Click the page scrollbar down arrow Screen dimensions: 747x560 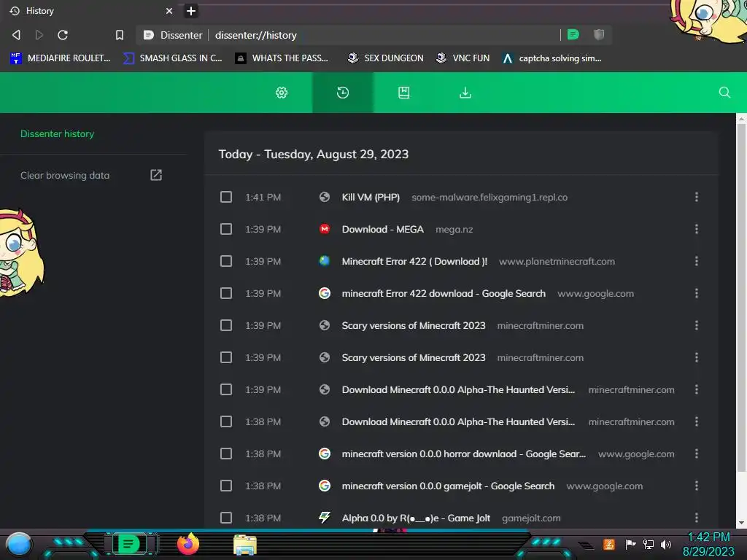point(741,523)
